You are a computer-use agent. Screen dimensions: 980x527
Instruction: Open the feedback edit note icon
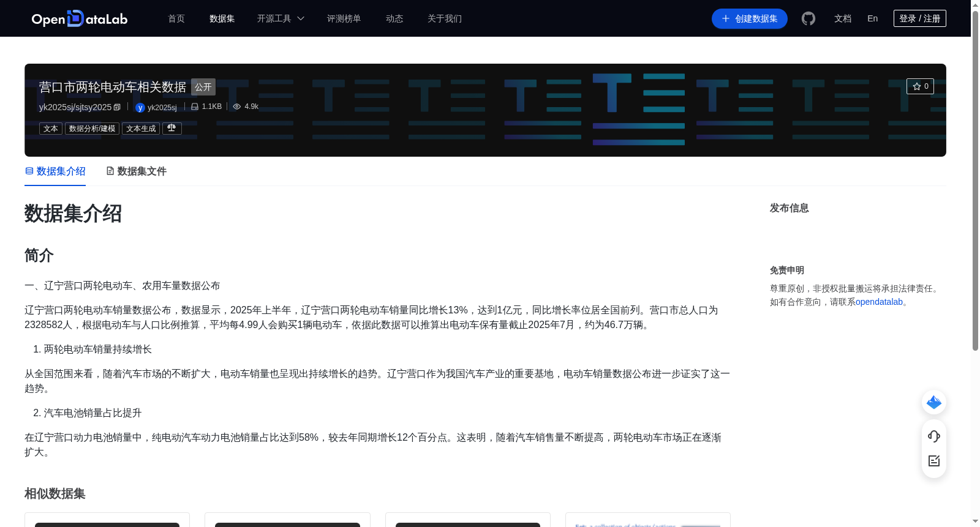coord(934,461)
